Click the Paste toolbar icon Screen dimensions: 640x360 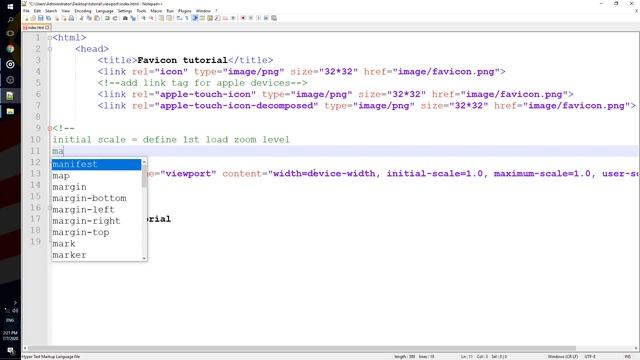[x=97, y=18]
